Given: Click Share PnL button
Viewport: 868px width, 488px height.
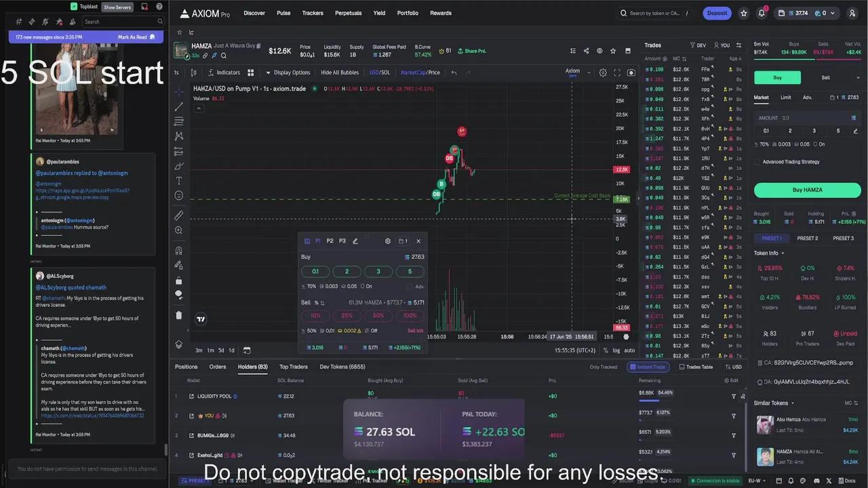Looking at the screenshot, I should [x=471, y=51].
